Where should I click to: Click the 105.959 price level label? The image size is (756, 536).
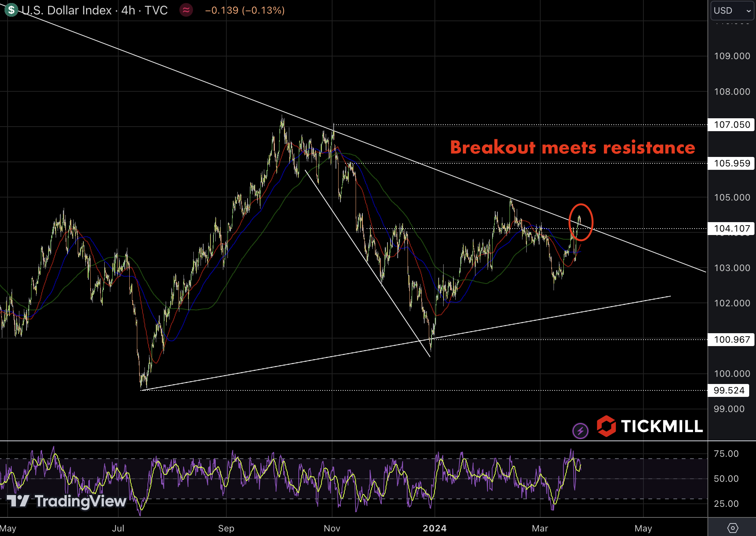click(x=732, y=163)
